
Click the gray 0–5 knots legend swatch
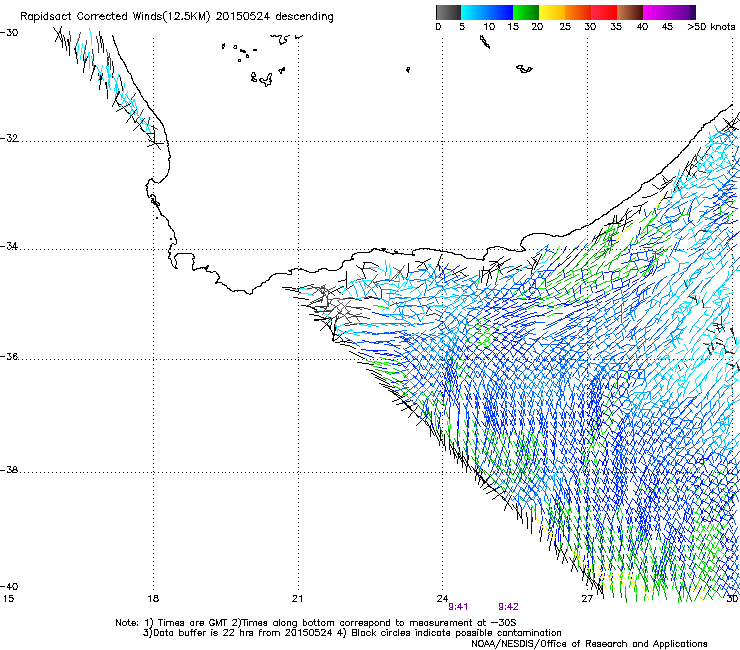448,12
